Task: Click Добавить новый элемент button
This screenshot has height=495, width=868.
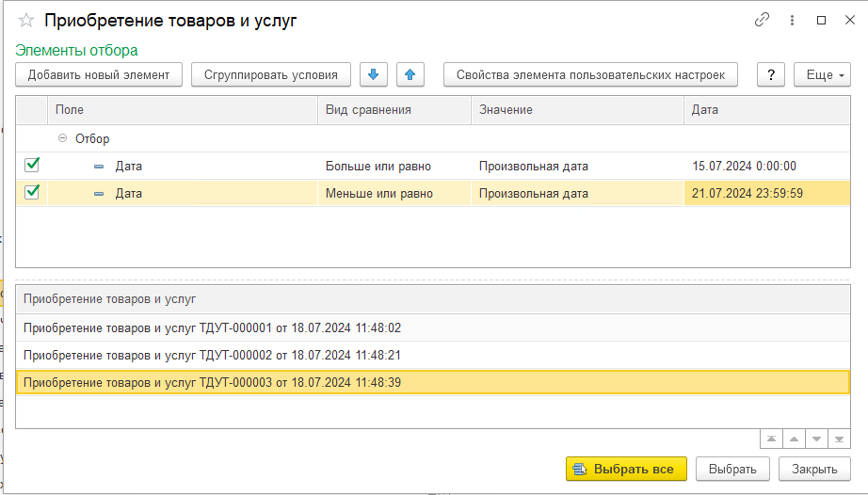Action: pyautogui.click(x=99, y=74)
